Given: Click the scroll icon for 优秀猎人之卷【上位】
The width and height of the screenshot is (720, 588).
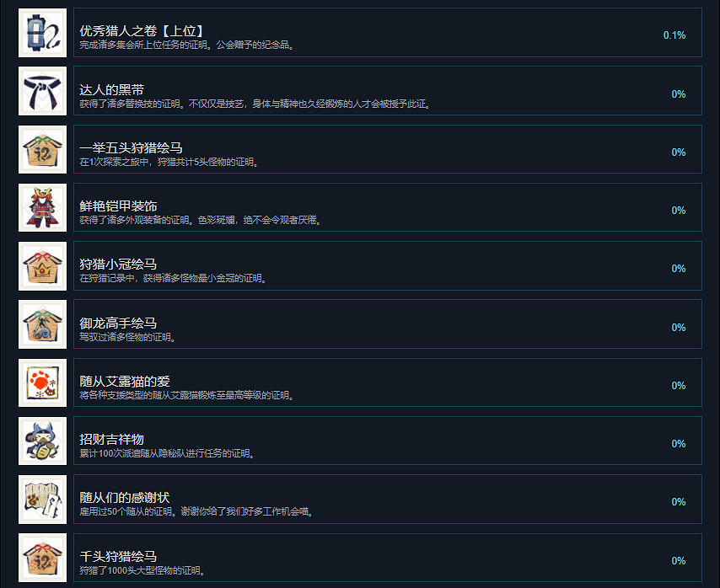Looking at the screenshot, I should coord(42,33).
